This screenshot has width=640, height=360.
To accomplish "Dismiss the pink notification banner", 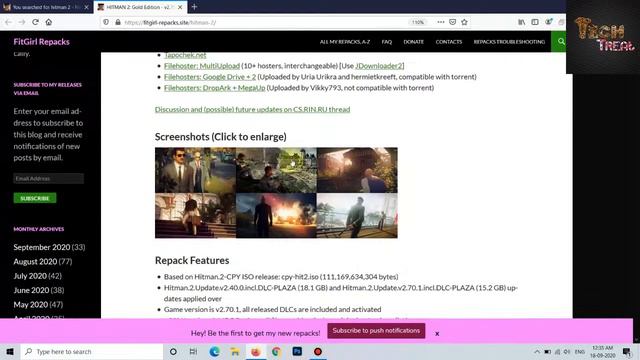I will click(437, 333).
